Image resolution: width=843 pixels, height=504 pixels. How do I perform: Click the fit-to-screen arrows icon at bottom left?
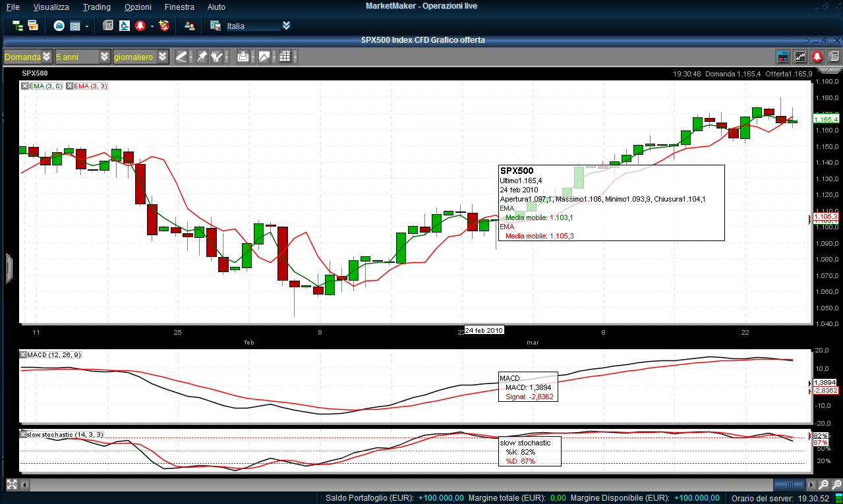(x=11, y=485)
